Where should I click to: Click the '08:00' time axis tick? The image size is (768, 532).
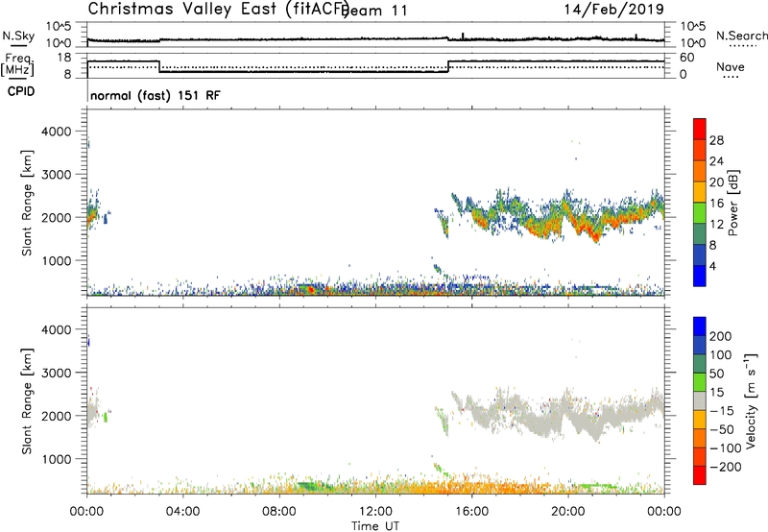pyautogui.click(x=279, y=512)
